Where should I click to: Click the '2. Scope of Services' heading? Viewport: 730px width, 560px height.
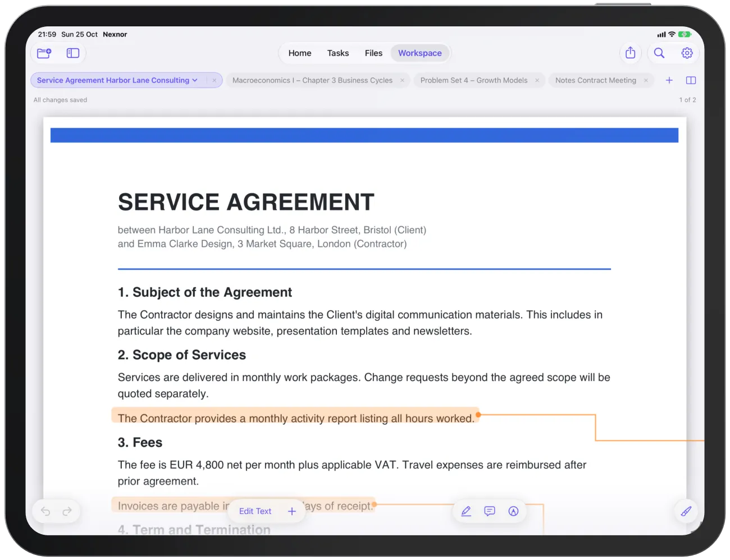click(182, 355)
